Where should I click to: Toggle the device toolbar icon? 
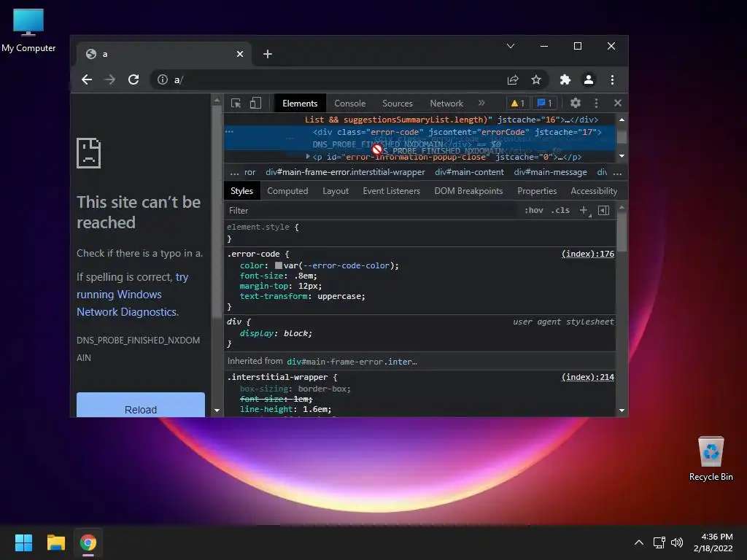255,103
